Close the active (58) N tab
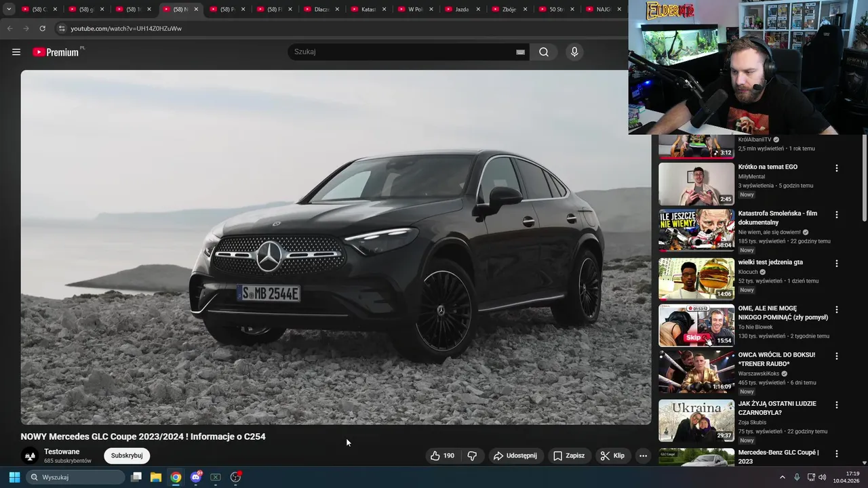Image resolution: width=868 pixels, height=488 pixels. [x=196, y=9]
